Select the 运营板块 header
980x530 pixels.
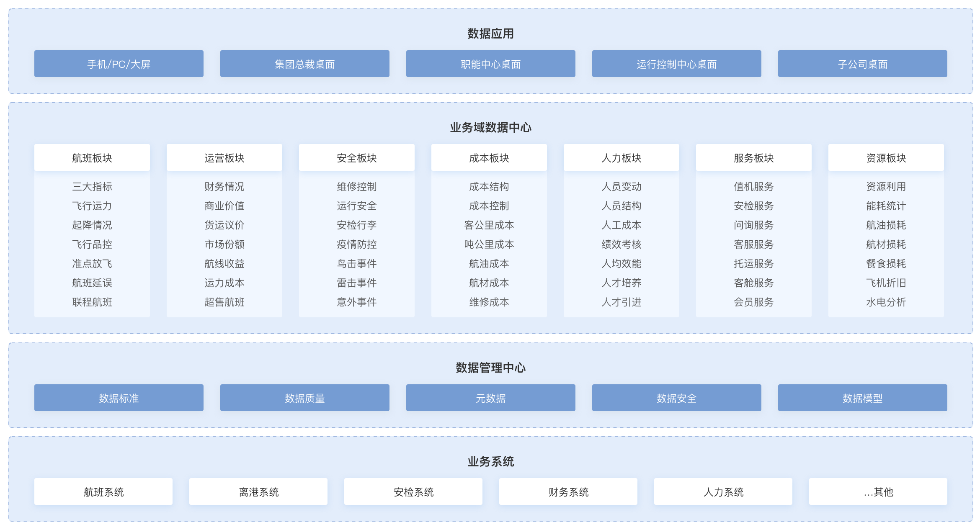[x=224, y=158]
